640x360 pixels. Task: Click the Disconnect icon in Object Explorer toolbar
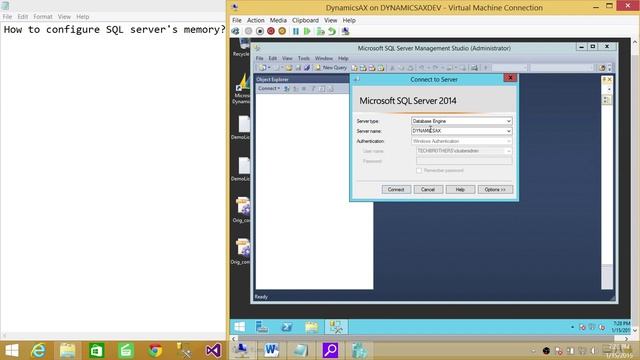click(x=295, y=89)
